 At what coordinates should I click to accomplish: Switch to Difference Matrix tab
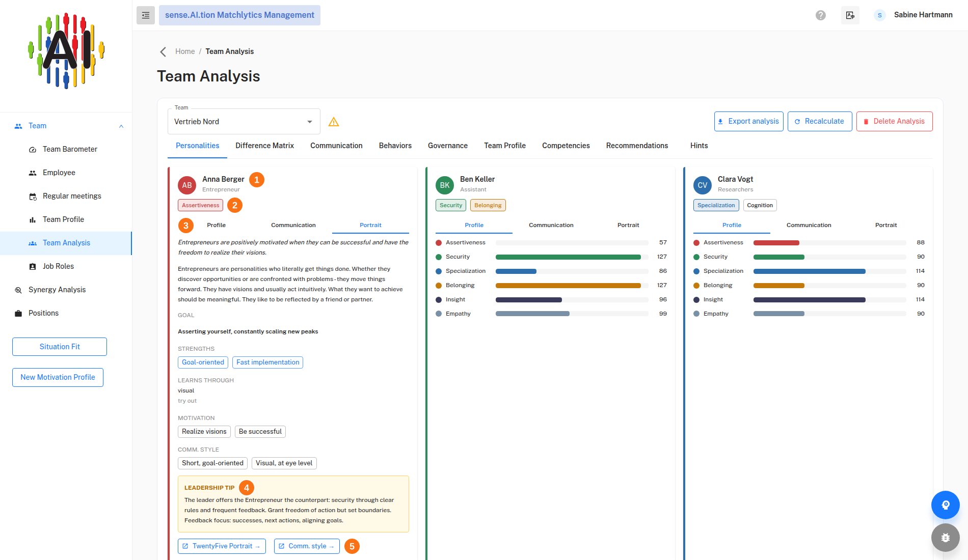tap(265, 146)
